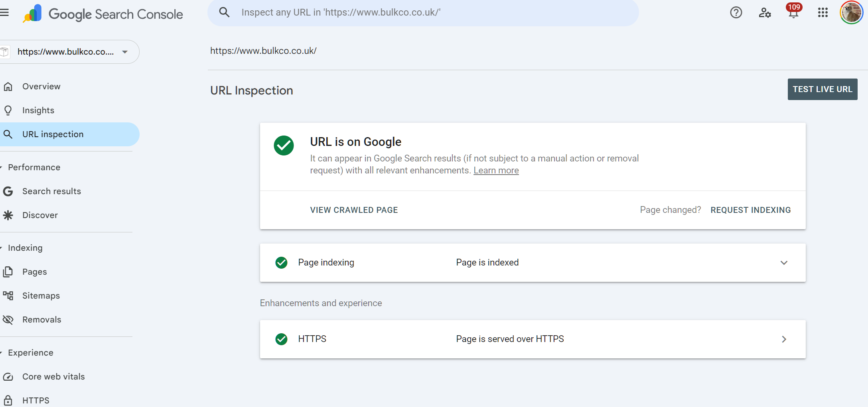
Task: Open user management settings icon
Action: coord(765,13)
